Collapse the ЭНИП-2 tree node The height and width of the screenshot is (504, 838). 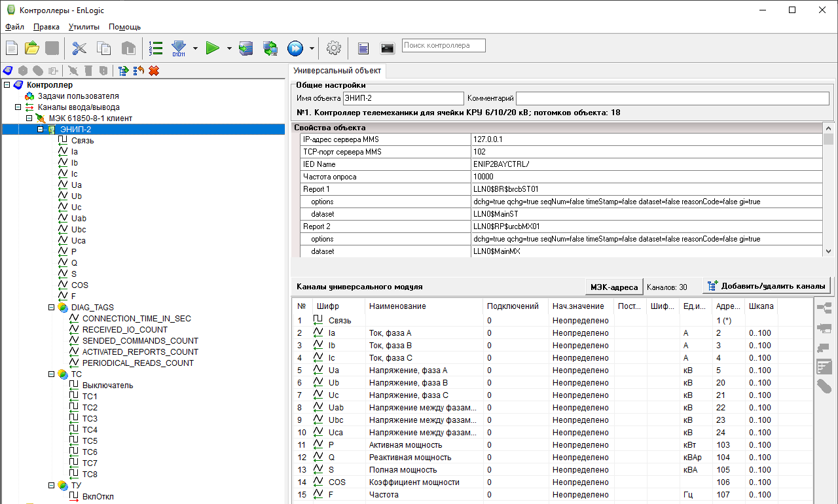click(41, 130)
